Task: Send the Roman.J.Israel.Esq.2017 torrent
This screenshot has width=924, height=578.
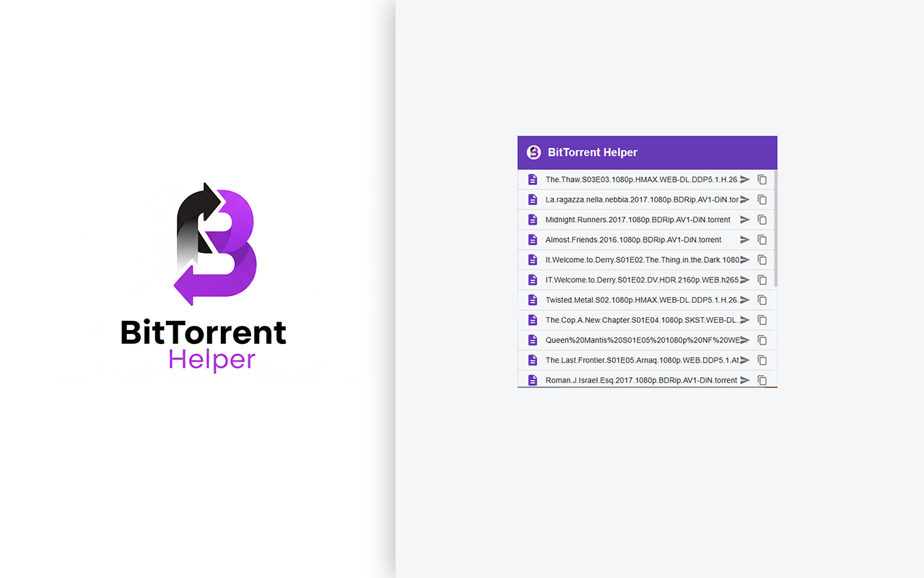Action: (745, 380)
